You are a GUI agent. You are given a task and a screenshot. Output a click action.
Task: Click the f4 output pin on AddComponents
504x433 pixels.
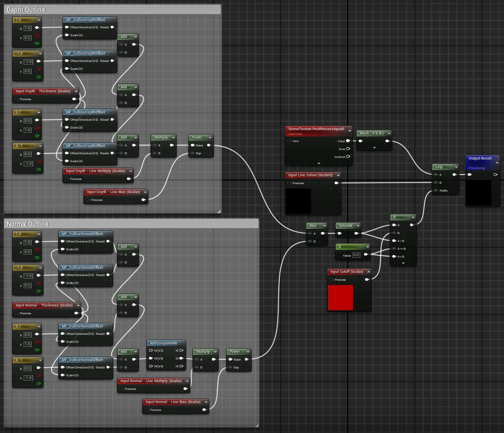coord(181,366)
